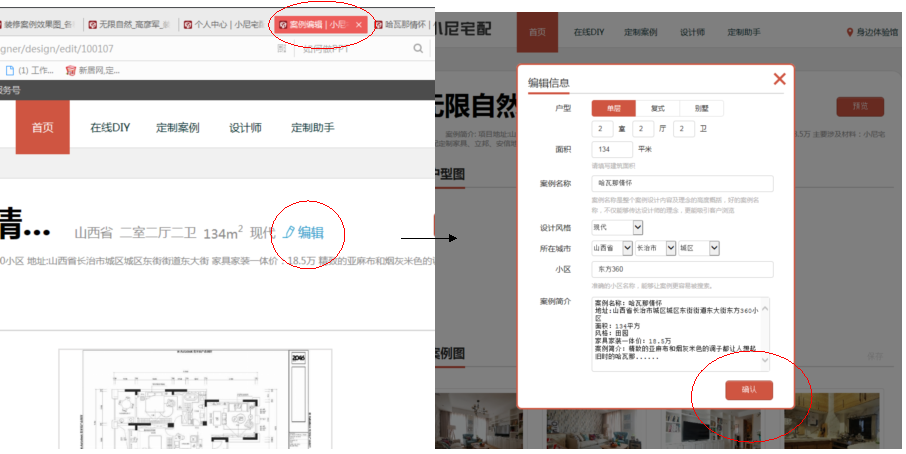Select 复式 house type option

point(657,108)
